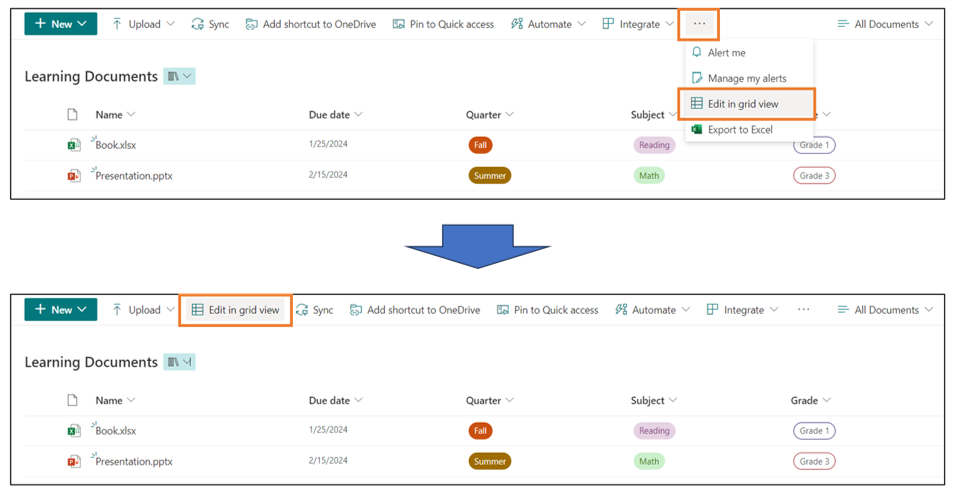Open All Documents view switcher in lower screenshot
The height and width of the screenshot is (494, 959).
point(885,309)
